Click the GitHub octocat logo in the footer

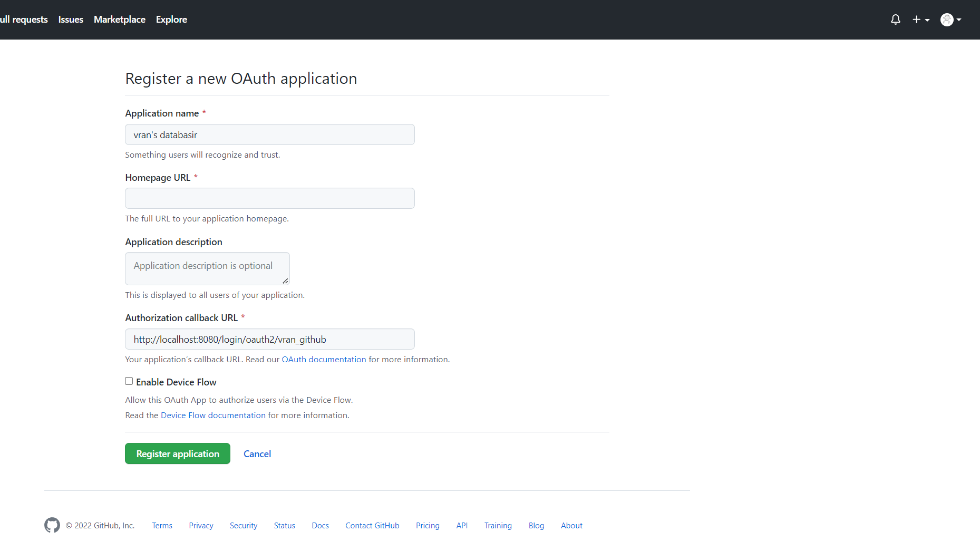pos(52,525)
